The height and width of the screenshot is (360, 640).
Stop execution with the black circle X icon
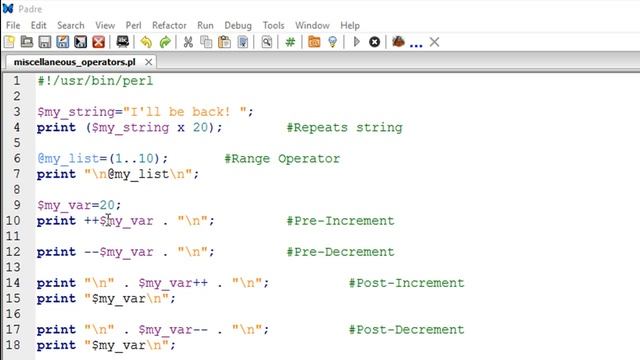click(374, 42)
